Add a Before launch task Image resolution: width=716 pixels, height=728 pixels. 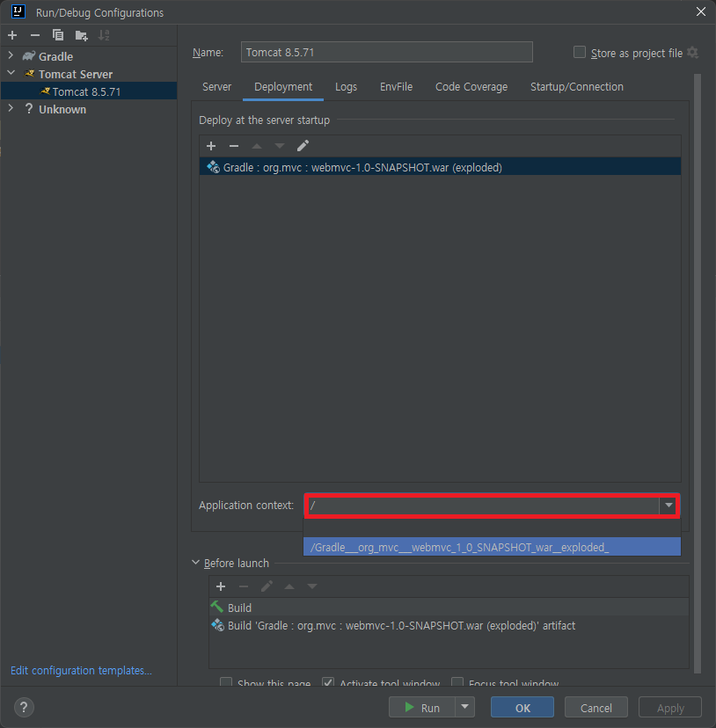pos(221,586)
